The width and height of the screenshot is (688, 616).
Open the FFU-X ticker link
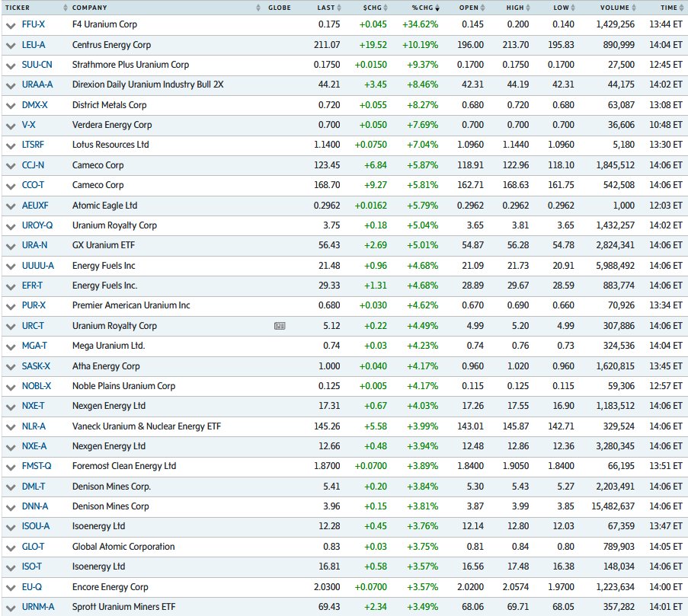point(34,24)
